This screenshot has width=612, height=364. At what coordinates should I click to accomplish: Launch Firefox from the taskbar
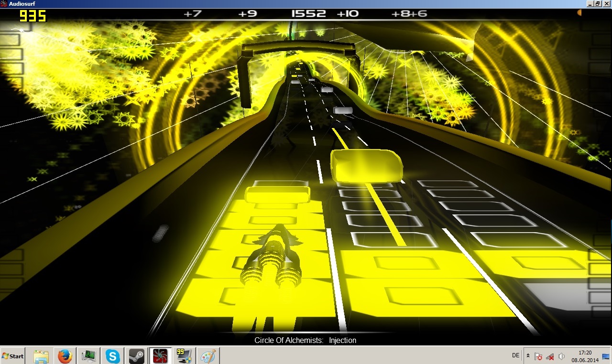[x=65, y=356]
